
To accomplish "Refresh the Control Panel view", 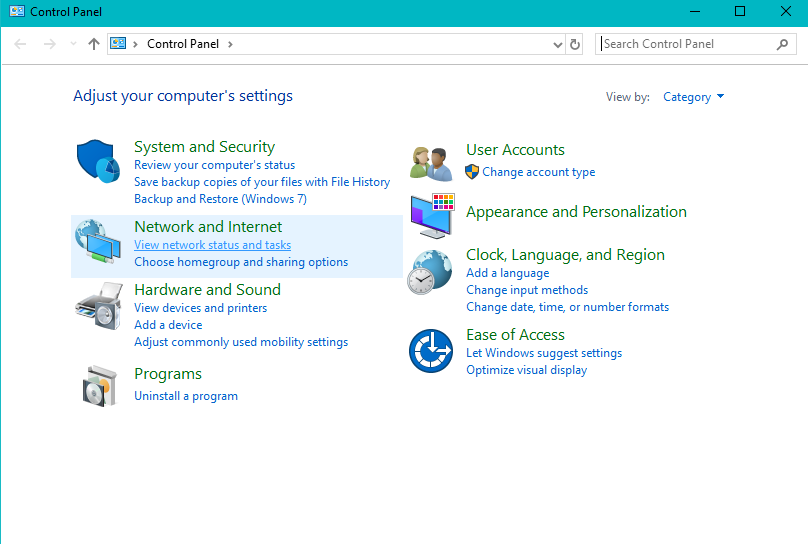I will tap(575, 44).
